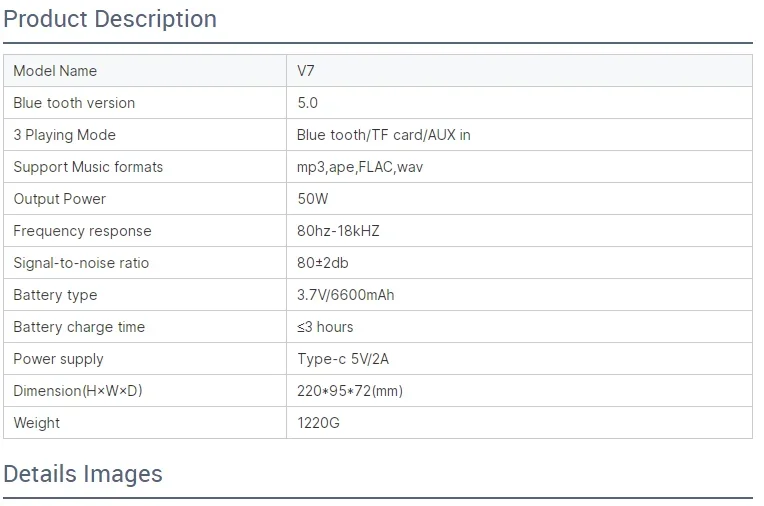Click the 1220G weight value
The width and height of the screenshot is (764, 506).
[x=318, y=423]
